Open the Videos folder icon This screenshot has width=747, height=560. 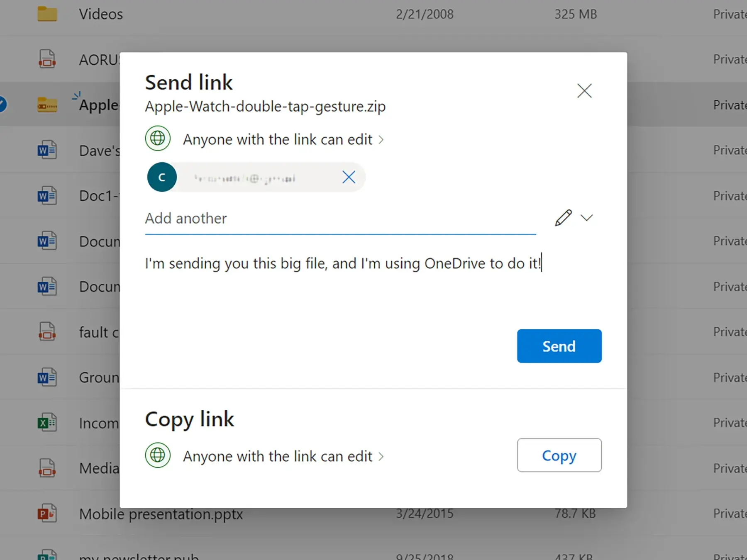point(47,13)
